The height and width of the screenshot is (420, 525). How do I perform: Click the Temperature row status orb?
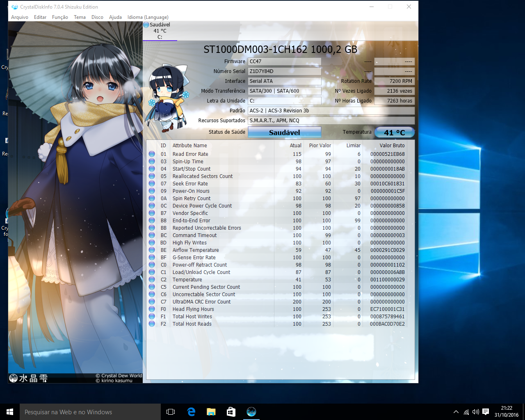coord(152,280)
